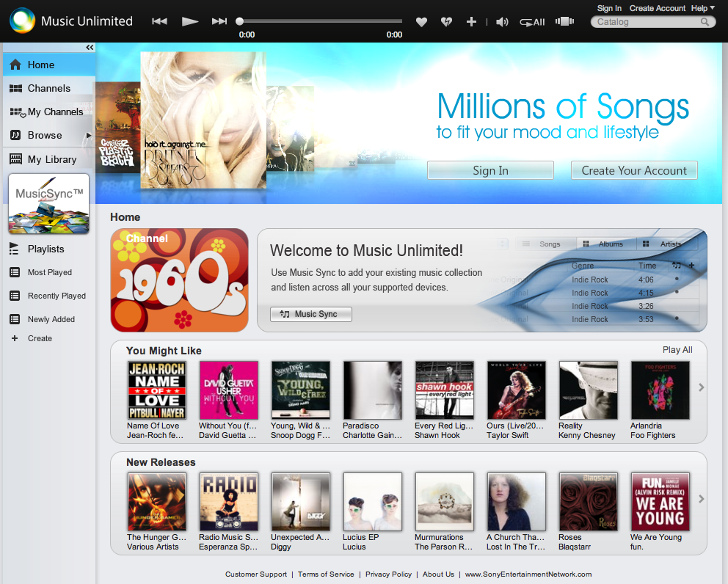Show more You Might Like albums arrow
Screen dimensions: 728x584
pos(702,387)
